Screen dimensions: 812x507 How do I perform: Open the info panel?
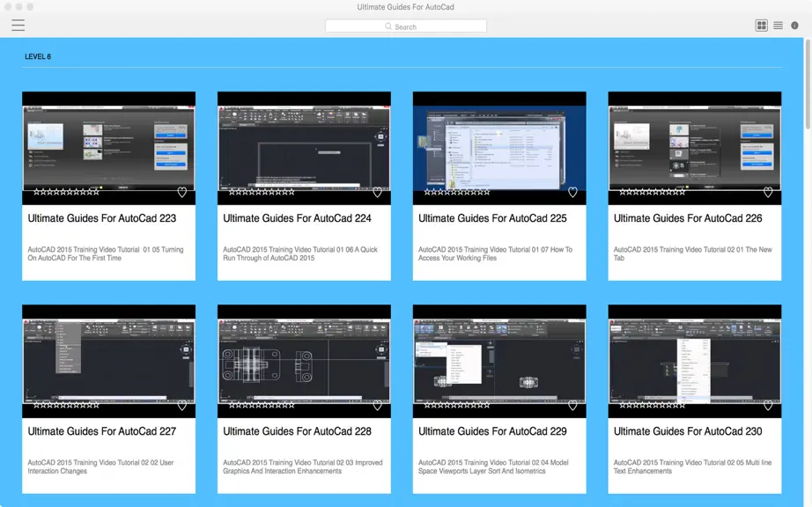pos(794,26)
